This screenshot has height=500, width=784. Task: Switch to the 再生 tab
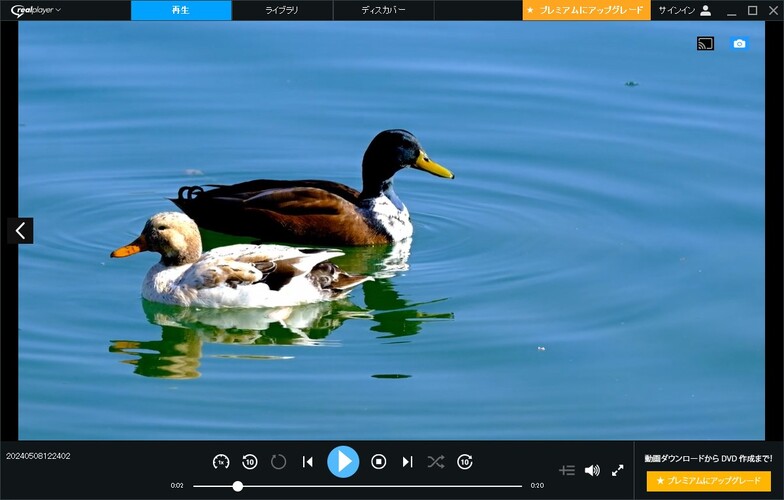click(x=181, y=10)
